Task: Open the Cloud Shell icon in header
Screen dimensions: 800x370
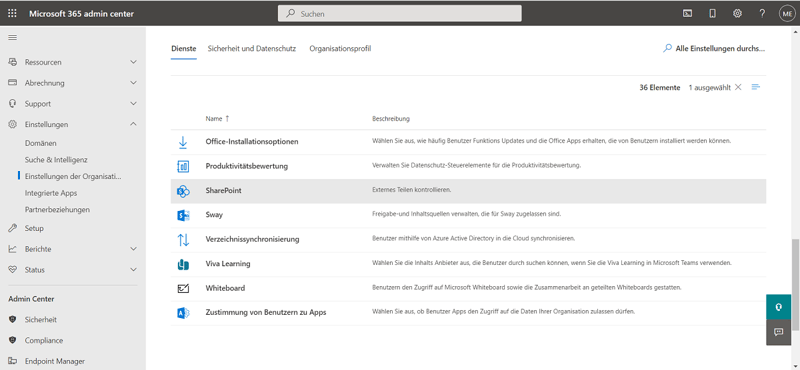Action: 687,14
